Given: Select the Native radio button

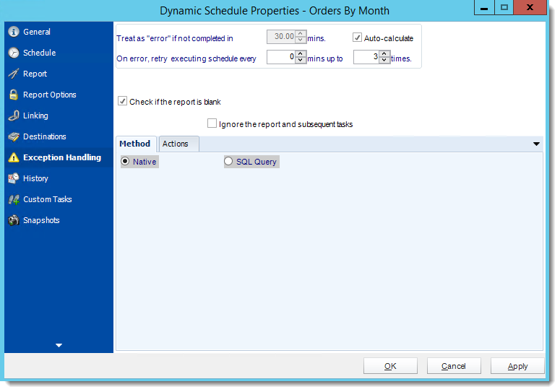Looking at the screenshot, I should (x=125, y=161).
